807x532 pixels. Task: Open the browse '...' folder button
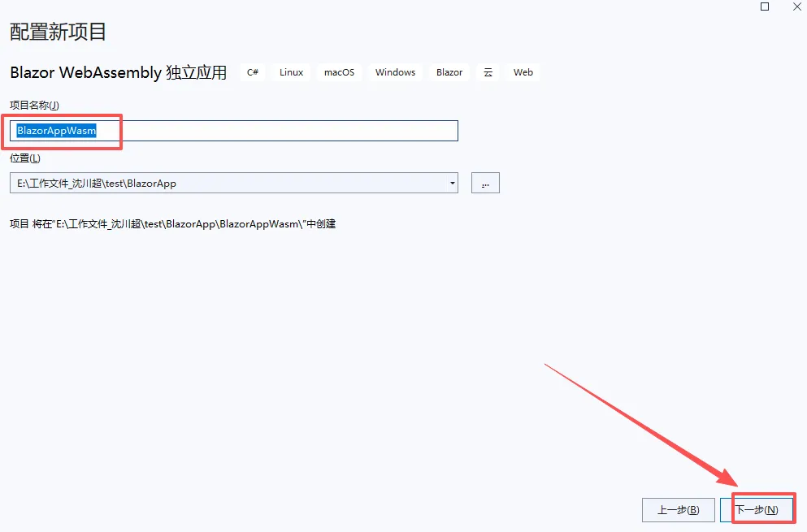485,184
